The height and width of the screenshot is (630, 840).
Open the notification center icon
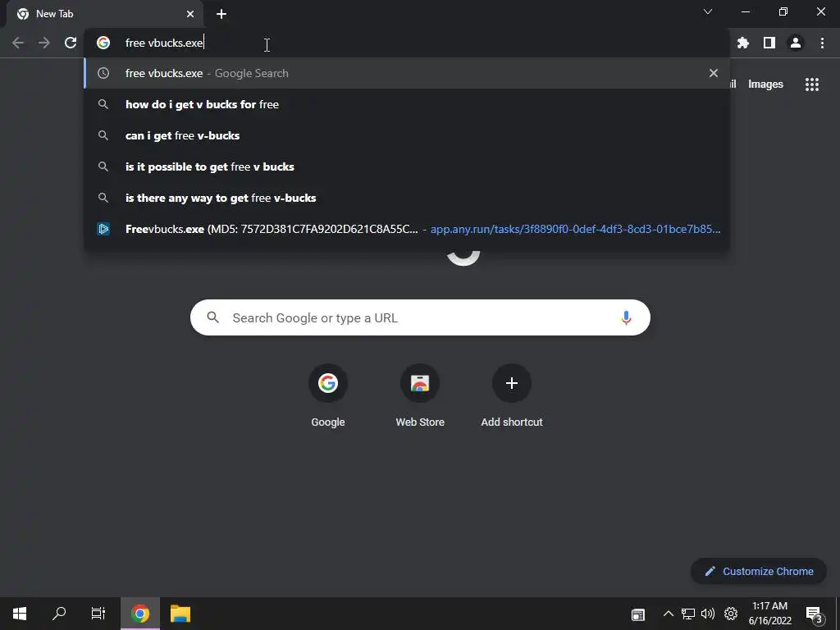point(814,614)
